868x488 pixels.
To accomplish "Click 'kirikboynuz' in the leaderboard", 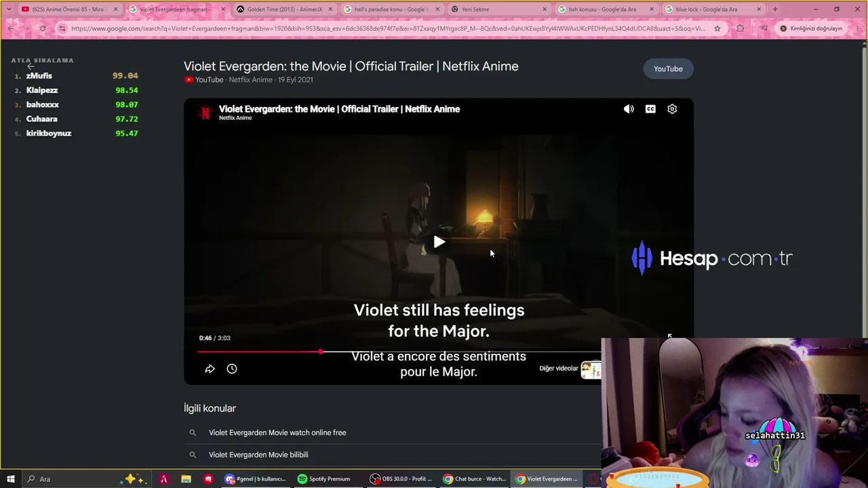I will [x=49, y=133].
